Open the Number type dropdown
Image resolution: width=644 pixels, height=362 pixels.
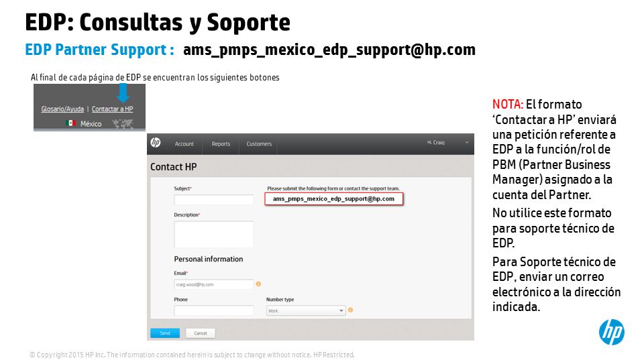click(306, 310)
